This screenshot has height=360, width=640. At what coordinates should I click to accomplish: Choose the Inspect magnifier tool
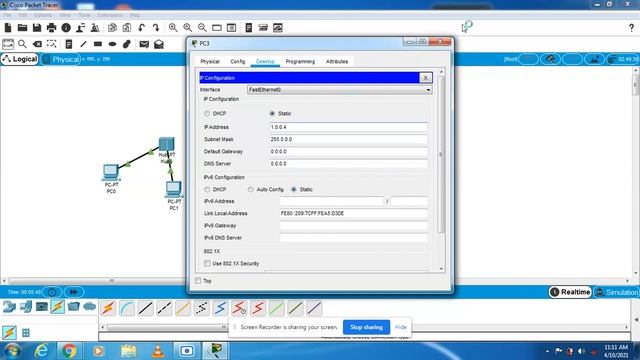pos(22,44)
